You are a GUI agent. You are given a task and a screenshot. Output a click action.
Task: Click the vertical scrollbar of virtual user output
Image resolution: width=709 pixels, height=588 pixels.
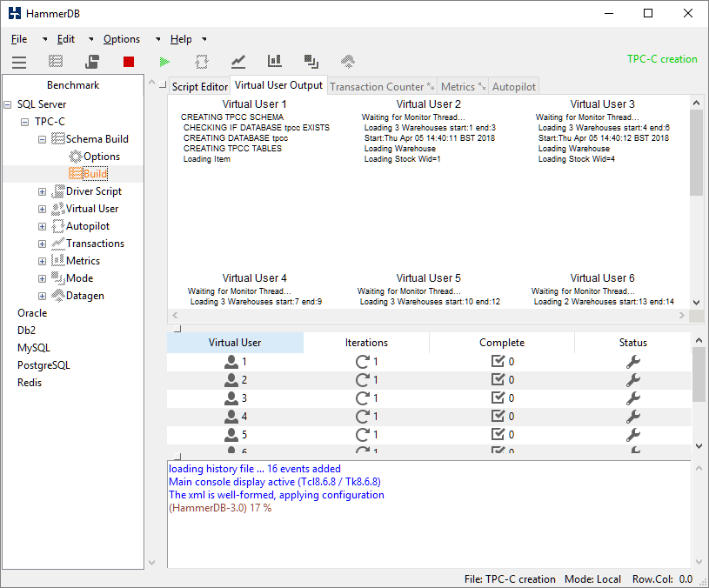pyautogui.click(x=696, y=152)
